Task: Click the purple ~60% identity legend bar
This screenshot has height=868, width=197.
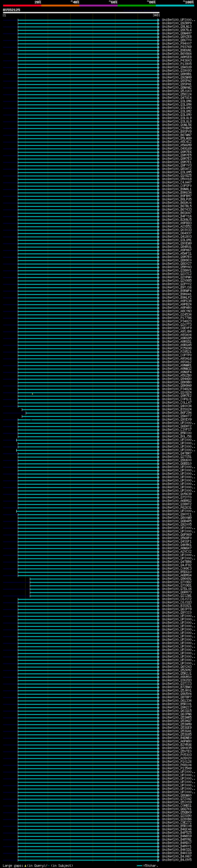Action: [x=99, y=6]
